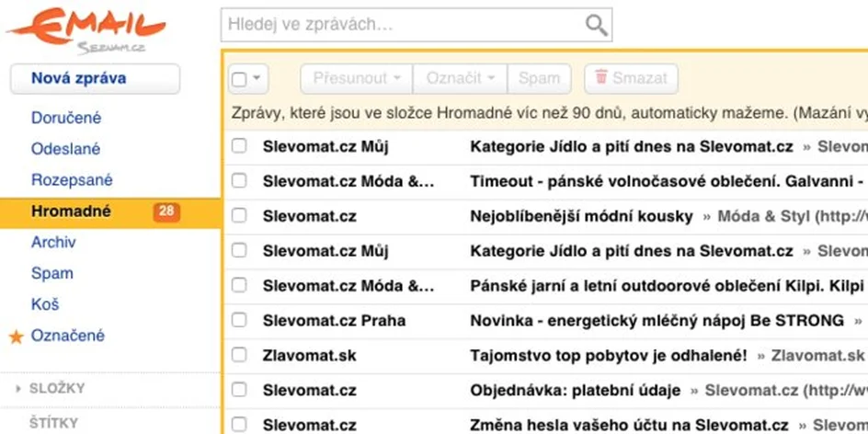This screenshot has width=868, height=434.
Task: Click the Spam toolbar button
Action: coord(539,78)
